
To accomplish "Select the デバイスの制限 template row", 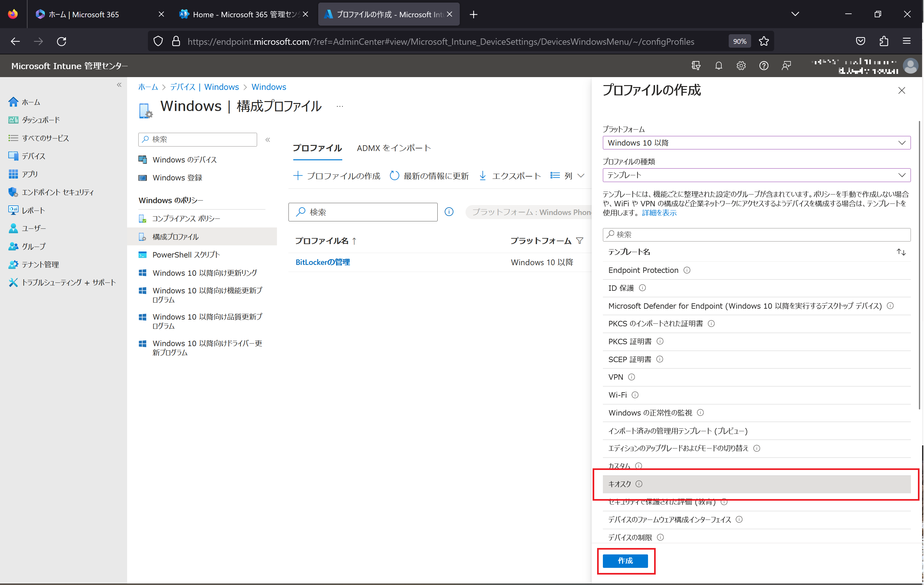I will point(756,537).
